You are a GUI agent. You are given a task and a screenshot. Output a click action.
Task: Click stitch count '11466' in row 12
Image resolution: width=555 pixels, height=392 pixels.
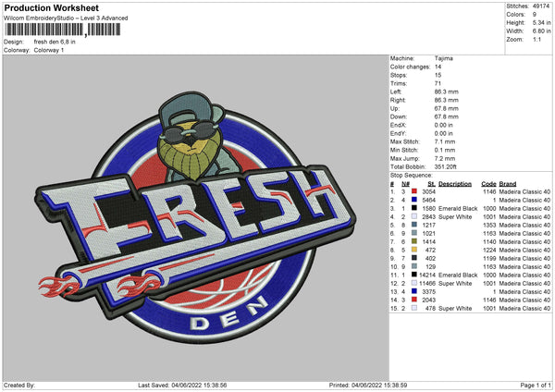(427, 284)
